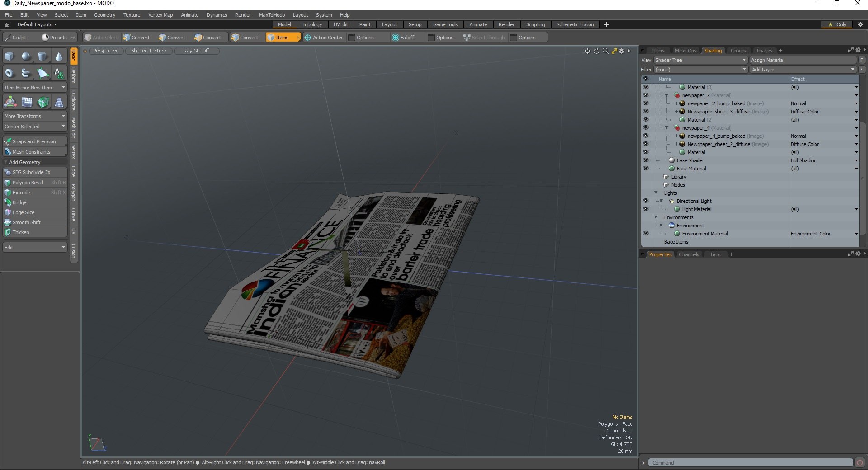
Task: Toggle visibility of newpaper_2 material
Action: coord(646,95)
